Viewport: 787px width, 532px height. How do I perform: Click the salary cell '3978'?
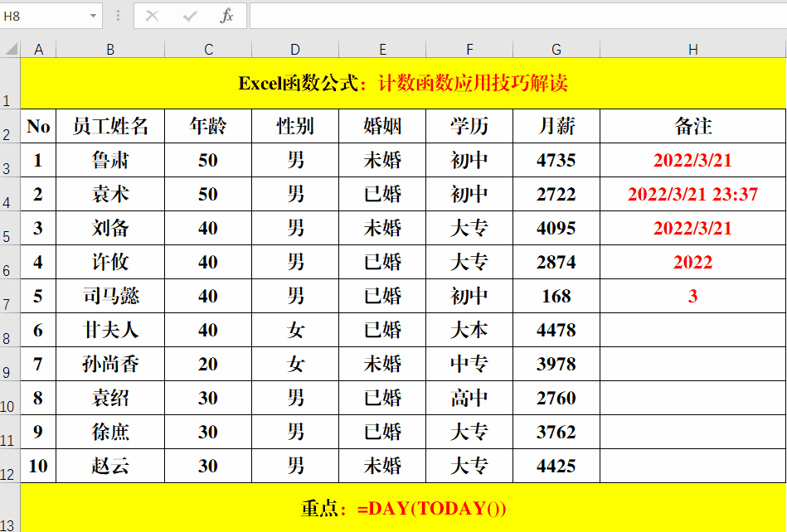[x=556, y=364]
